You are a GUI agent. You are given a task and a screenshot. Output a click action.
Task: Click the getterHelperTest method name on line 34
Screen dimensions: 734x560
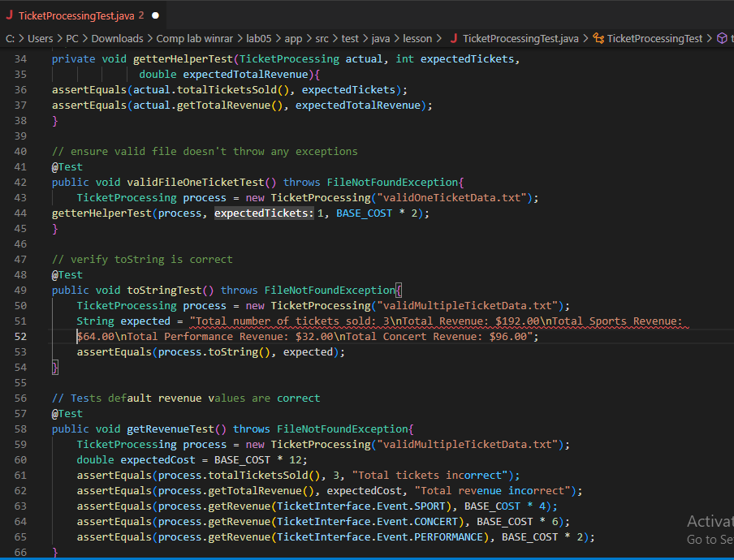click(x=183, y=59)
